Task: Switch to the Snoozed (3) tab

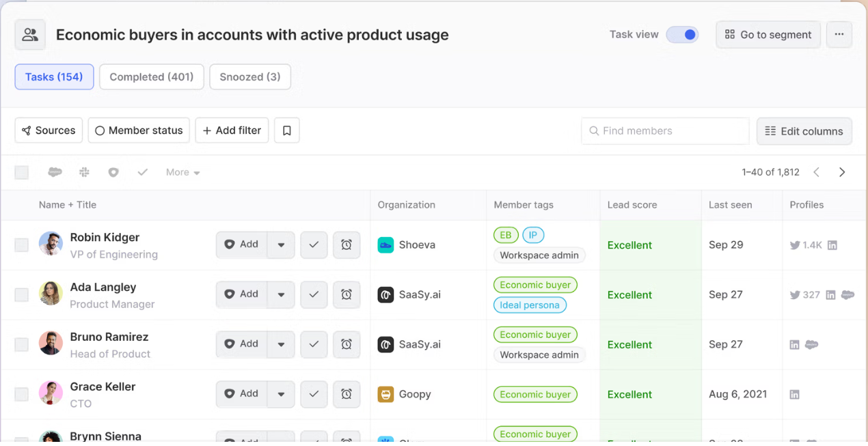Action: click(250, 77)
